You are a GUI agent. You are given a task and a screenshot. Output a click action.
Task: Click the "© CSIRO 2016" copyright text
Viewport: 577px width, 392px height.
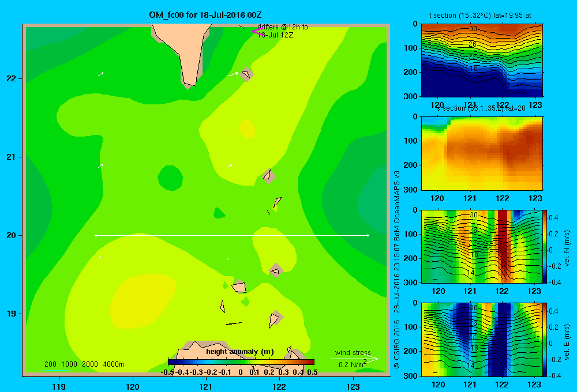point(397,344)
